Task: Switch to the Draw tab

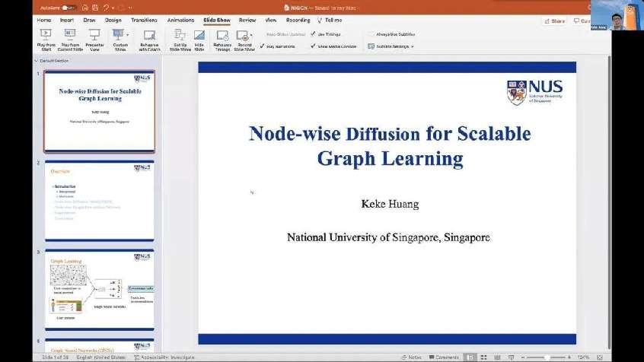Action: [89, 20]
